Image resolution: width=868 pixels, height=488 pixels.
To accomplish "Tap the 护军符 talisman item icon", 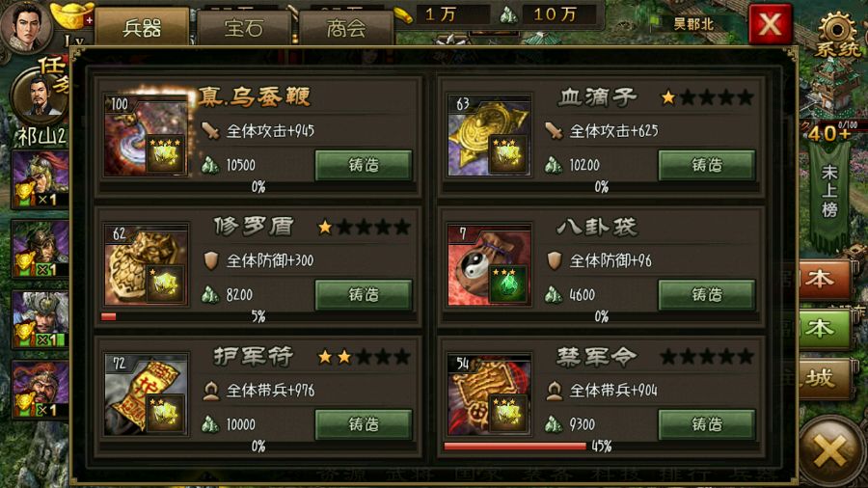I will pos(147,394).
